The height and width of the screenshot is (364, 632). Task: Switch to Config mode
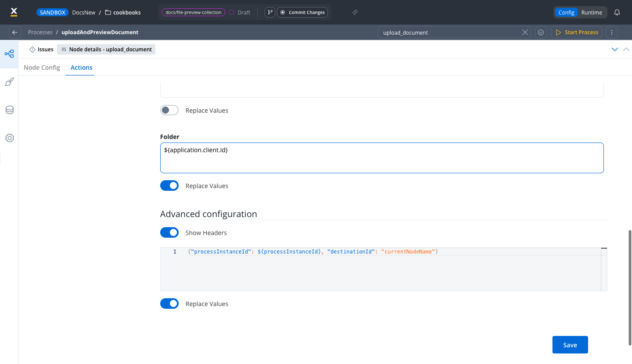566,12
